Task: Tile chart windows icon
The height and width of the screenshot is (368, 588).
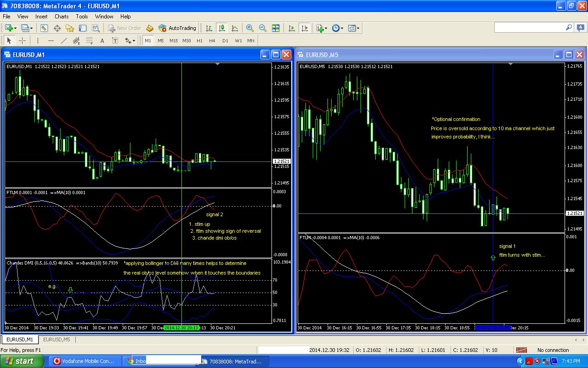Action: click(x=276, y=28)
